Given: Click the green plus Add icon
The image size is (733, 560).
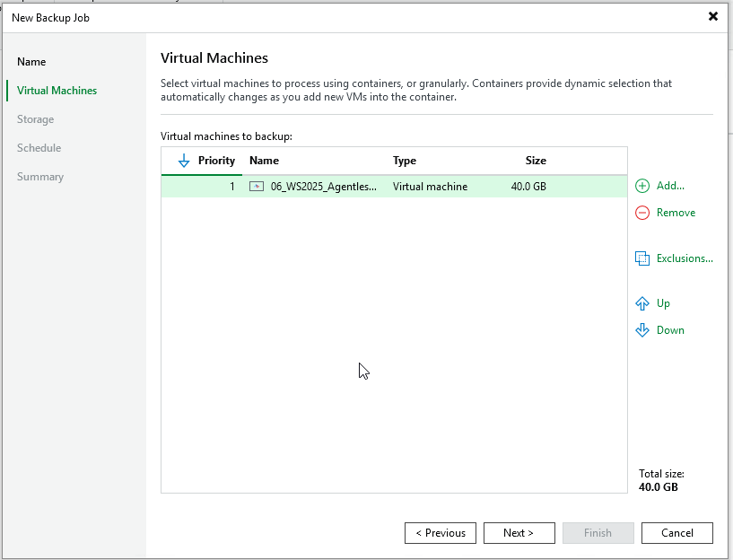Looking at the screenshot, I should click(641, 186).
